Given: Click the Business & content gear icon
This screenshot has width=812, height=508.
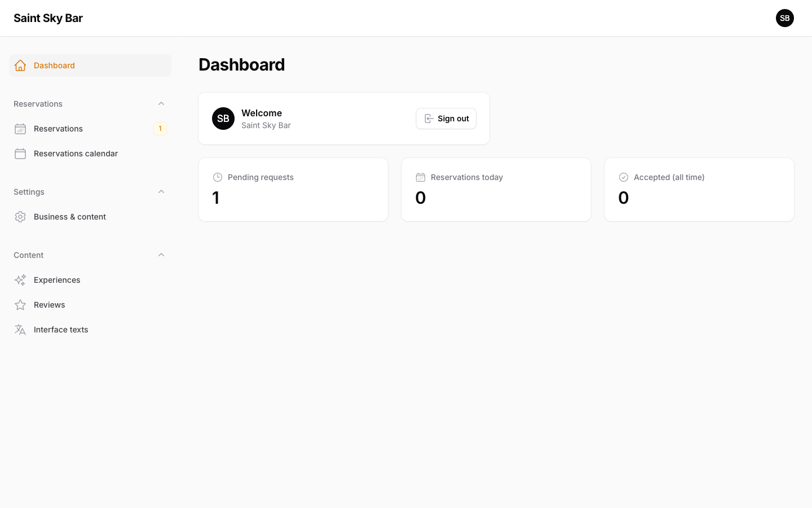Looking at the screenshot, I should pyautogui.click(x=20, y=217).
